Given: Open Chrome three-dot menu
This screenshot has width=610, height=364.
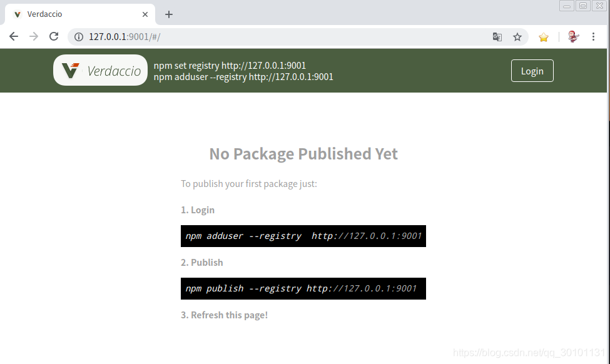Looking at the screenshot, I should click(593, 36).
